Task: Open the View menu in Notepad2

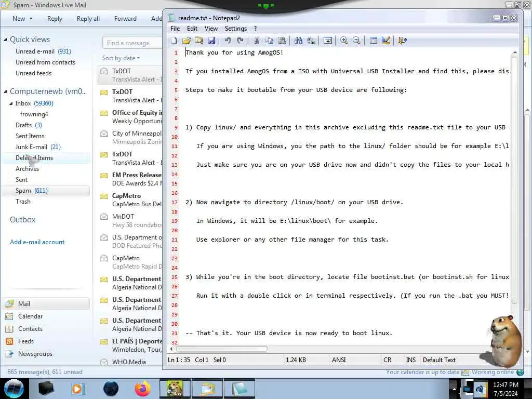Action: [211, 29]
